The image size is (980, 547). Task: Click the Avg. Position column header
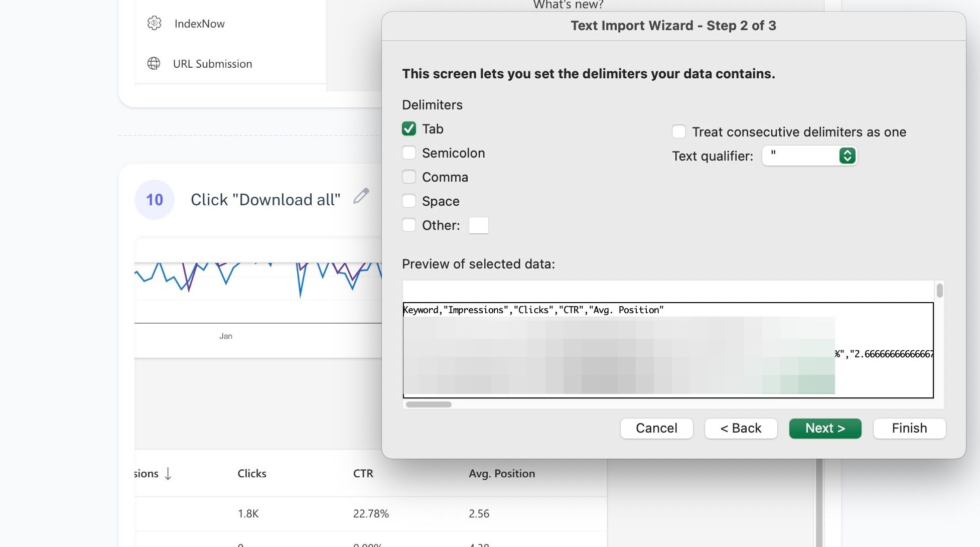tap(502, 474)
